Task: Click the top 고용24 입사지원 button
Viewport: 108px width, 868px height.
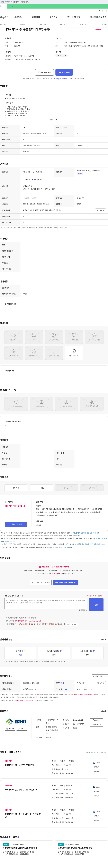Action: tap(64, 72)
